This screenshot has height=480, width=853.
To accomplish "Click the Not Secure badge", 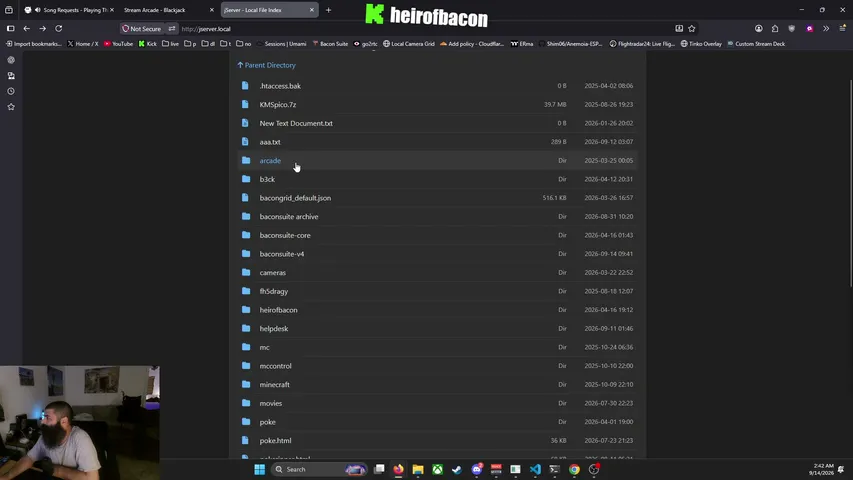I will tap(141, 29).
